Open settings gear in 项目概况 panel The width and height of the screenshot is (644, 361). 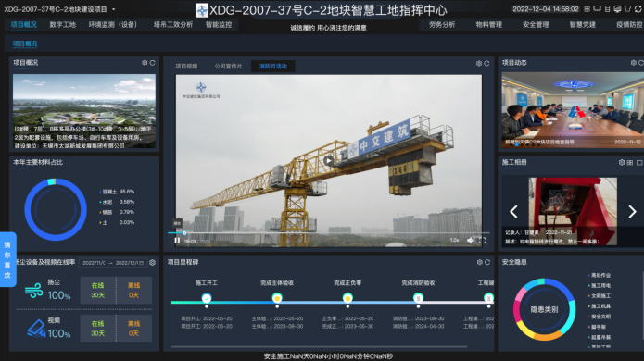pos(145,63)
